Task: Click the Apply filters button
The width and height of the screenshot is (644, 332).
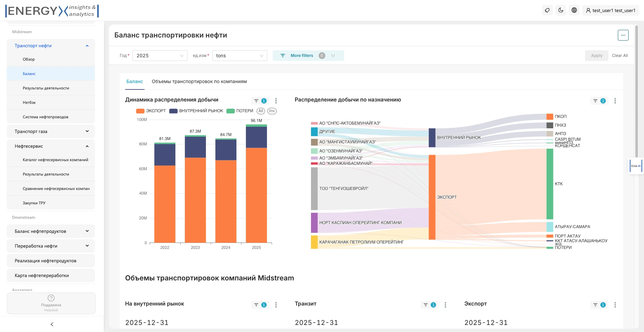Action: (x=597, y=56)
